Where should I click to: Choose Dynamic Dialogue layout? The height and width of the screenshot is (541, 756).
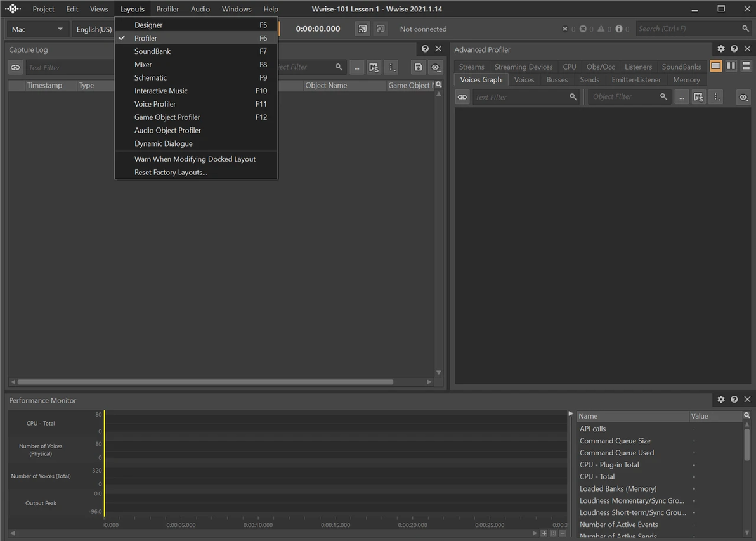click(x=196, y=143)
